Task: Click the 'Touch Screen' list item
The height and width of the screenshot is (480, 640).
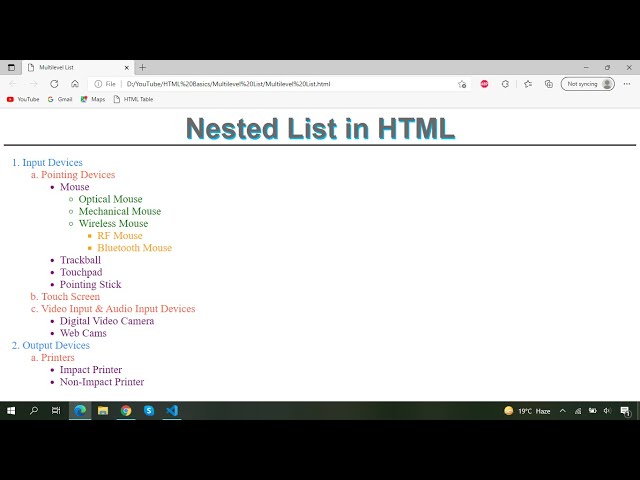Action: tap(70, 297)
